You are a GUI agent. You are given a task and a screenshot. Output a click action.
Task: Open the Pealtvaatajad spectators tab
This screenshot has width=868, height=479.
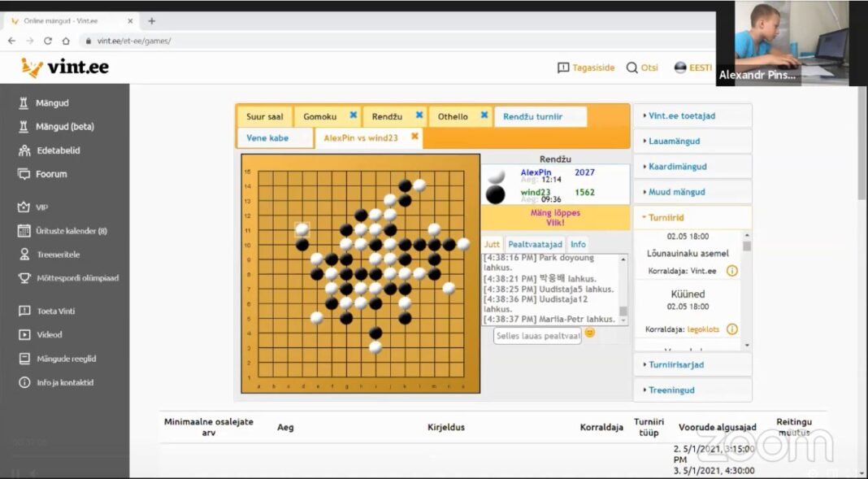coord(535,244)
